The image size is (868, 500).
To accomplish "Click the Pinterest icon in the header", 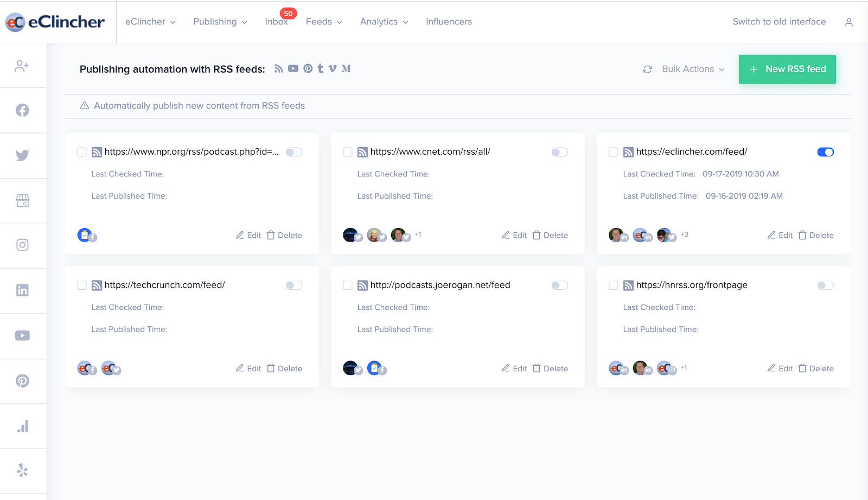I will pos(308,68).
